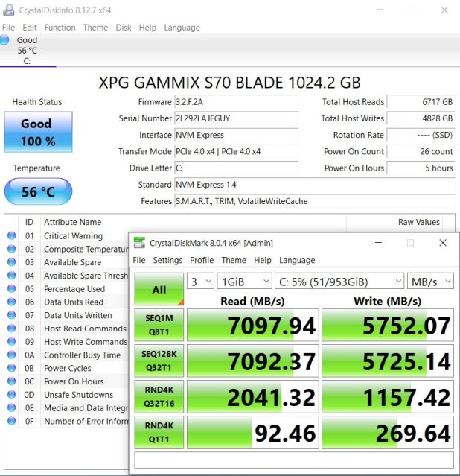The height and width of the screenshot is (476, 460).
Task: Click the status dot beside Host Write Commands
Action: click(11, 341)
